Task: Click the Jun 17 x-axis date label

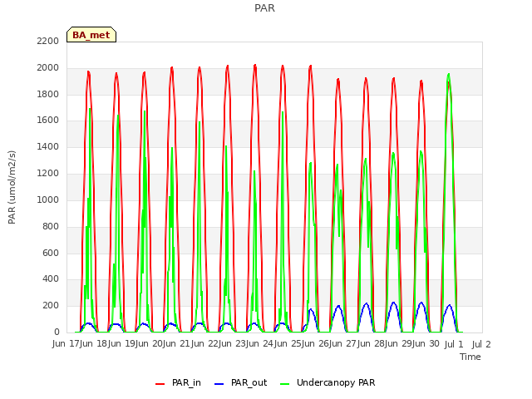Action: click(66, 344)
